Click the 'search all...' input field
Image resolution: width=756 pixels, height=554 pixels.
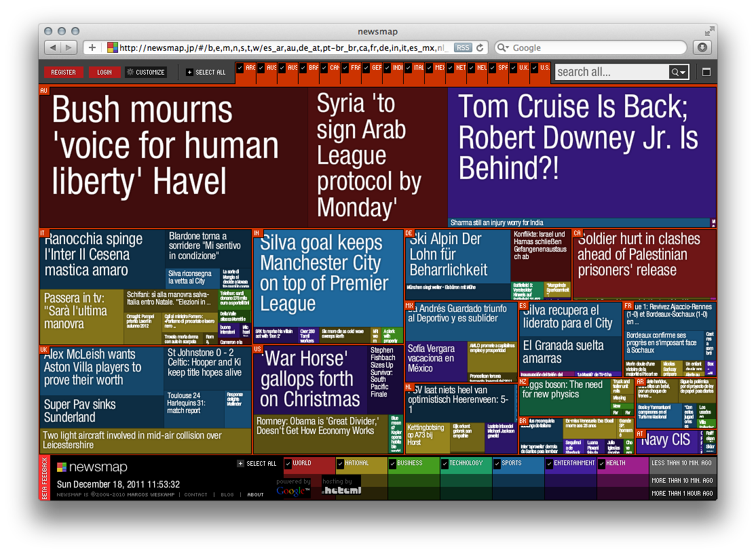pos(611,72)
